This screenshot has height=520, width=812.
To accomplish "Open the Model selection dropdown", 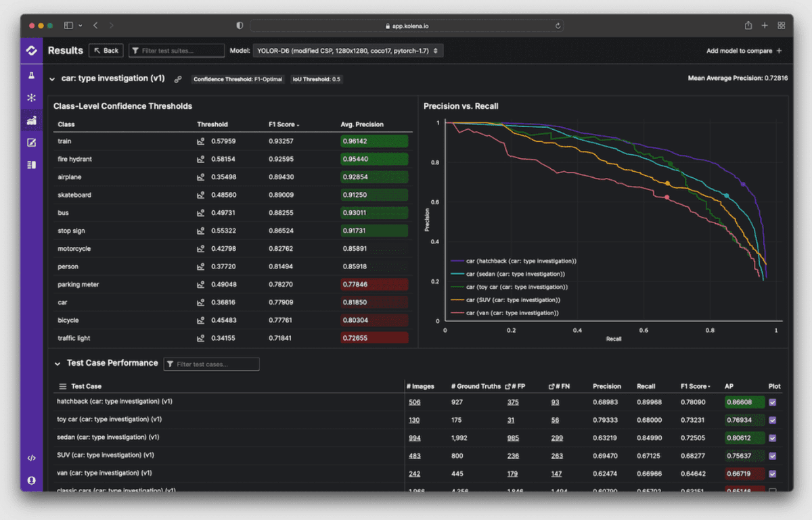I will point(348,51).
